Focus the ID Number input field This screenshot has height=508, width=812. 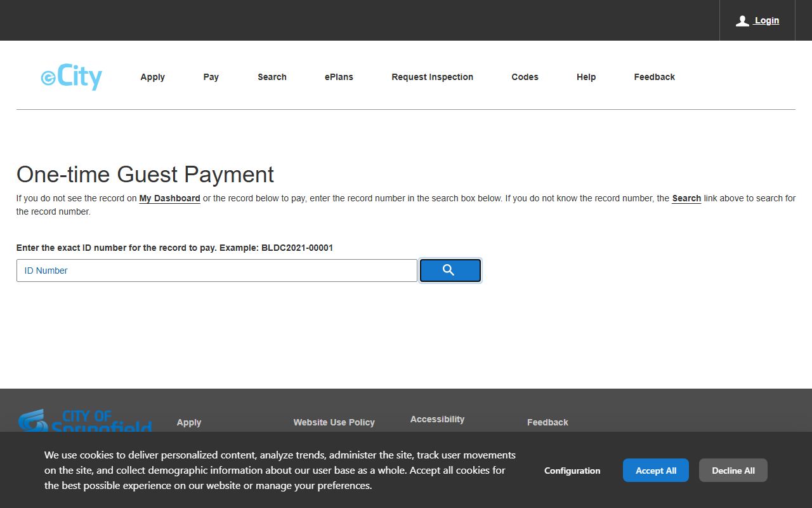click(x=217, y=271)
